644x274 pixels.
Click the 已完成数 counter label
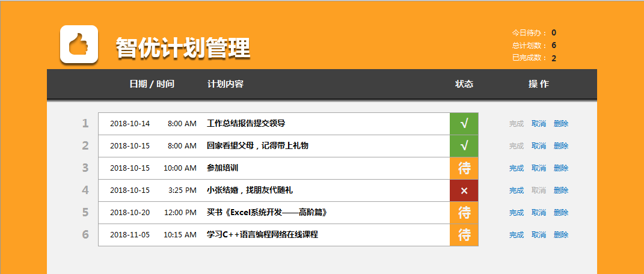(x=529, y=58)
